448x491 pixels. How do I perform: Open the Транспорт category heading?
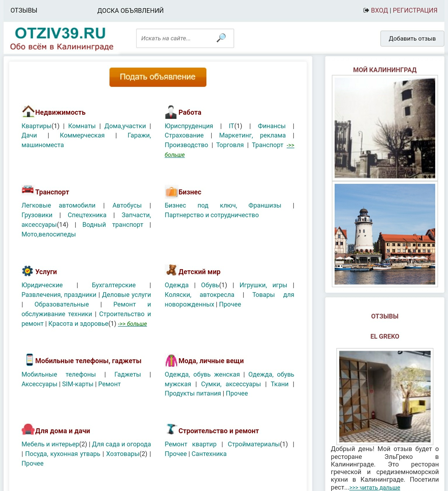[x=52, y=192]
